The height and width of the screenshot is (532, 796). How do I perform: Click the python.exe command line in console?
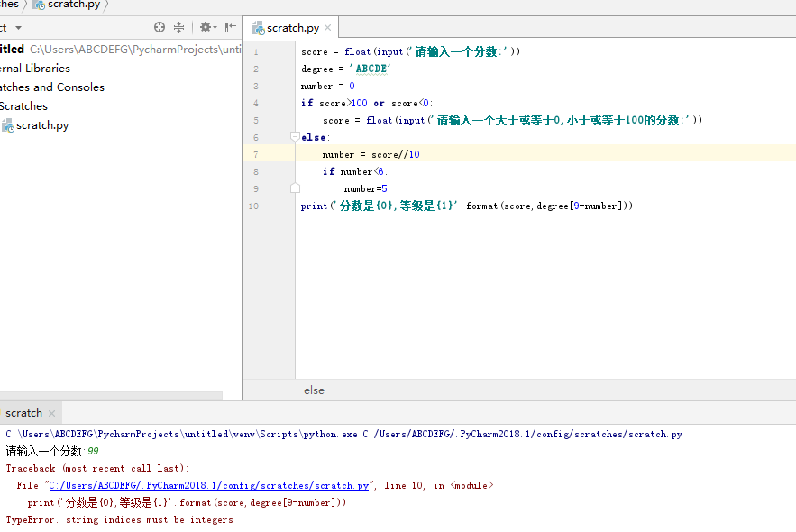344,434
